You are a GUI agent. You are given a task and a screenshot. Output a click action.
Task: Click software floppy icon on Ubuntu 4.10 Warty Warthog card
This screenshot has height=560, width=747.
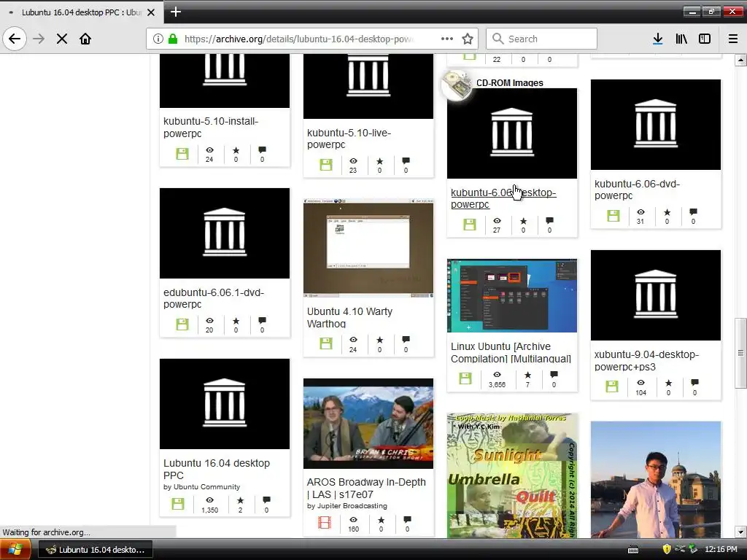326,343
